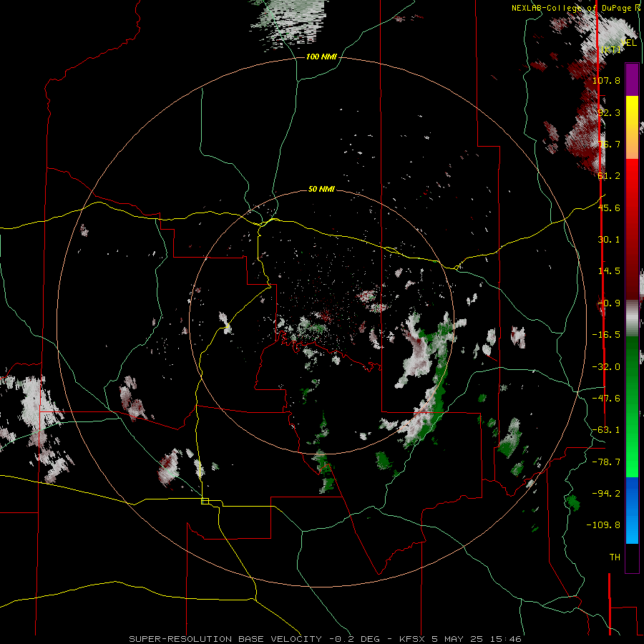
Task: Click the 100 NMI range ring label
Action: point(321,57)
